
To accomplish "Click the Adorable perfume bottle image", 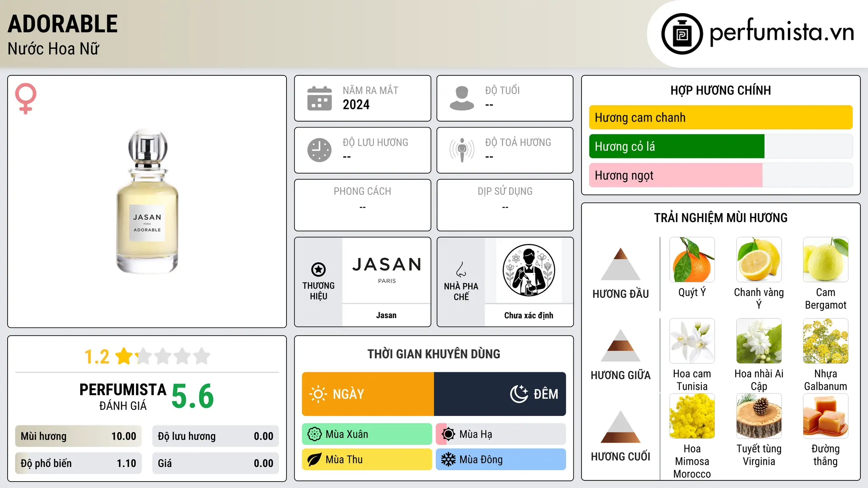I will tap(147, 201).
